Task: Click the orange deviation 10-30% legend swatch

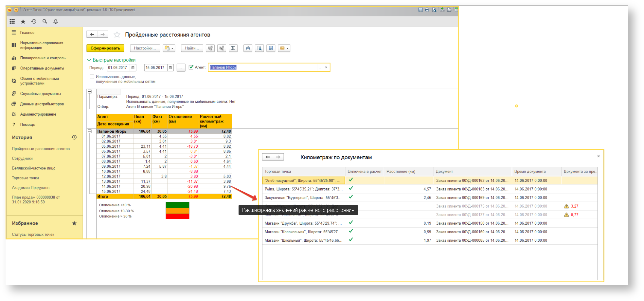Action: [x=177, y=211]
